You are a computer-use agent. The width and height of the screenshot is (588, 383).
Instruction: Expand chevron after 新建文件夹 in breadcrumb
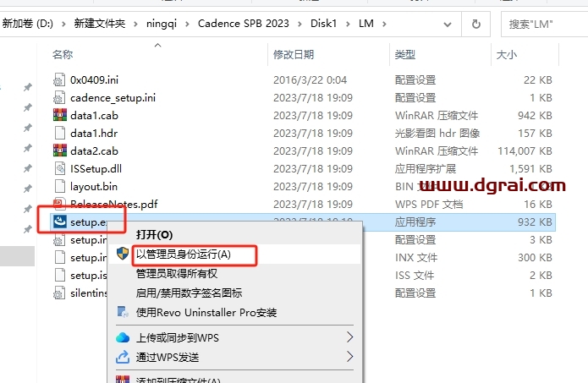click(135, 24)
